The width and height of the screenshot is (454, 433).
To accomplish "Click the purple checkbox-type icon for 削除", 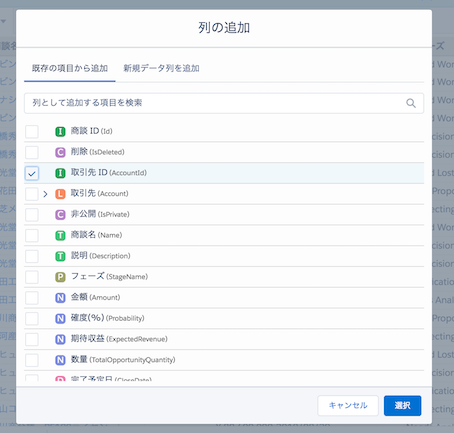I will [60, 152].
